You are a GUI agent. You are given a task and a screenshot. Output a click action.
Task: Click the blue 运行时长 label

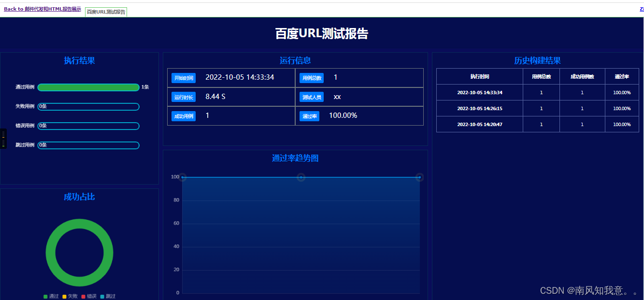click(184, 97)
